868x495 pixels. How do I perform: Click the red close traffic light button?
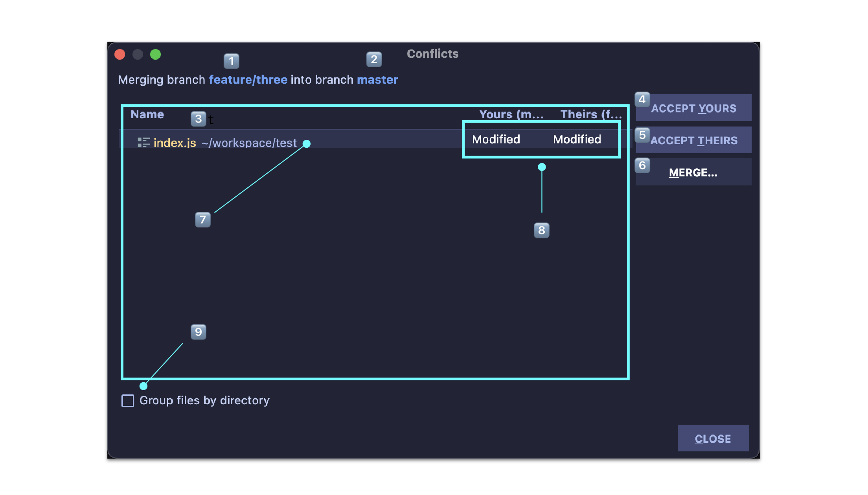tap(120, 54)
